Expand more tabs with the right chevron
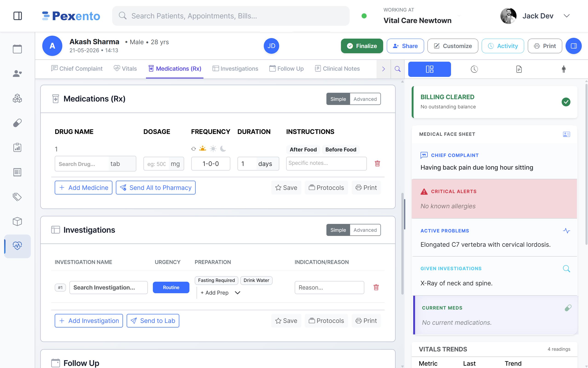This screenshot has height=368, width=588. (x=383, y=69)
